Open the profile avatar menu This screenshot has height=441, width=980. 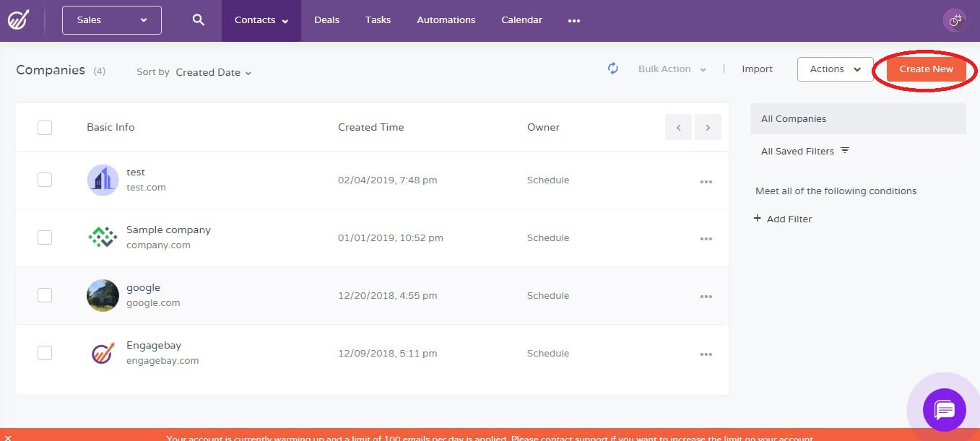(x=955, y=19)
